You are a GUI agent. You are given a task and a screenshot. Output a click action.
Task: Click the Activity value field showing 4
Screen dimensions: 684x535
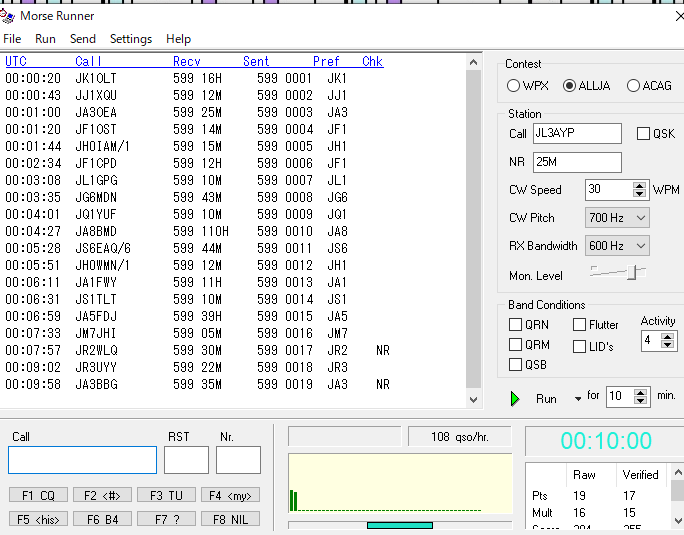coord(651,340)
